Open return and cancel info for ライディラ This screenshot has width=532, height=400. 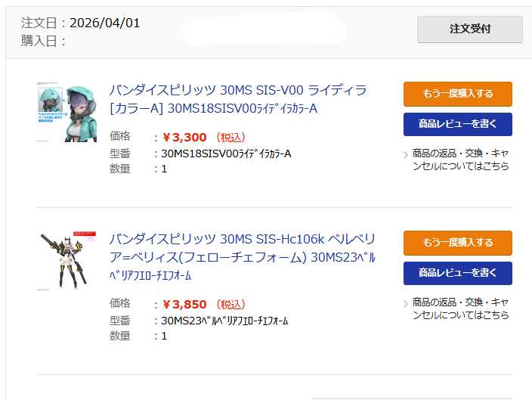tap(461, 159)
